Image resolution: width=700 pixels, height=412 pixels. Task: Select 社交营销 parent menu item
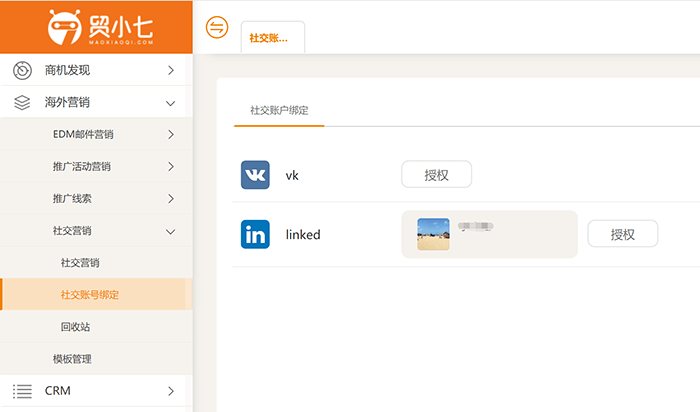(96, 231)
